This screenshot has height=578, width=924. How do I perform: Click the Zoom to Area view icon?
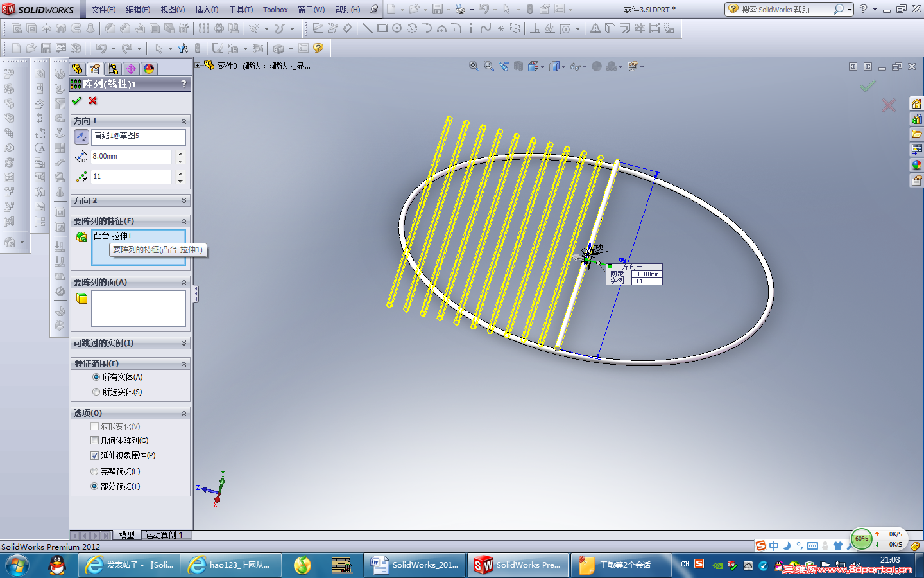[x=489, y=66]
